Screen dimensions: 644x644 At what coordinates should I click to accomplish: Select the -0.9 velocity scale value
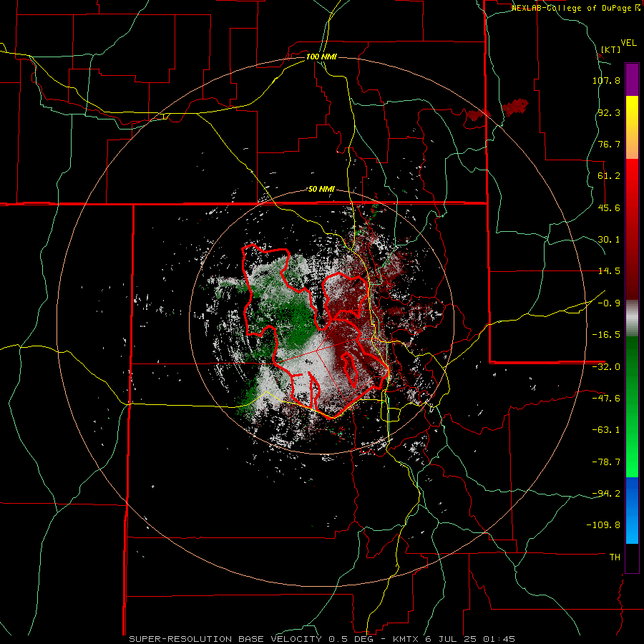click(x=609, y=303)
